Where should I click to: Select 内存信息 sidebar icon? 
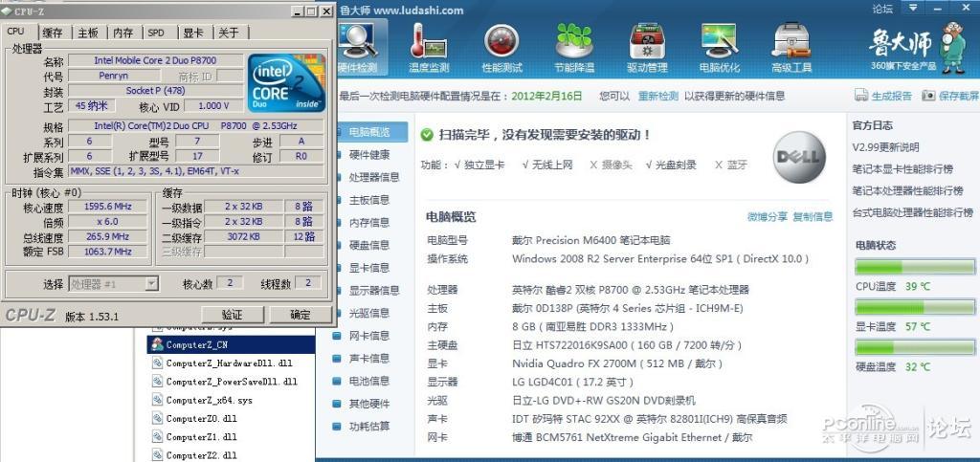[338, 222]
